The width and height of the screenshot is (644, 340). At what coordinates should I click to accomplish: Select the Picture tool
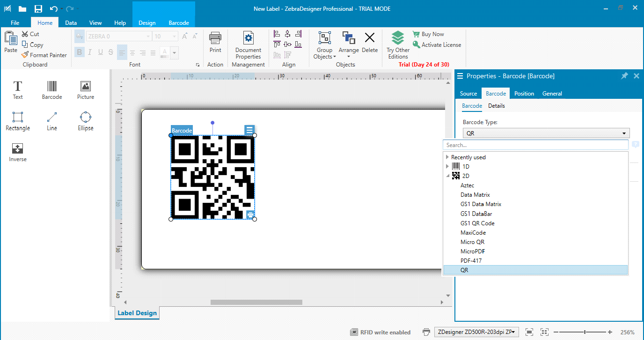86,89
